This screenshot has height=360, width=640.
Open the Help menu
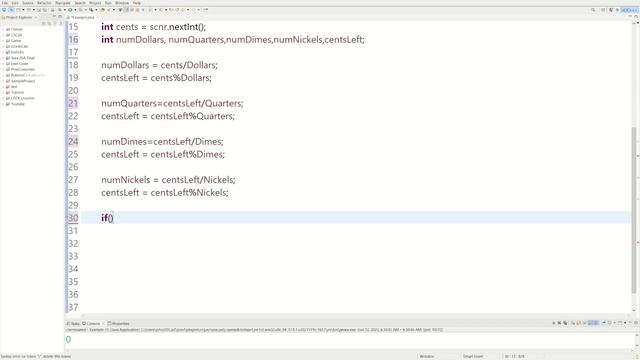137,3
